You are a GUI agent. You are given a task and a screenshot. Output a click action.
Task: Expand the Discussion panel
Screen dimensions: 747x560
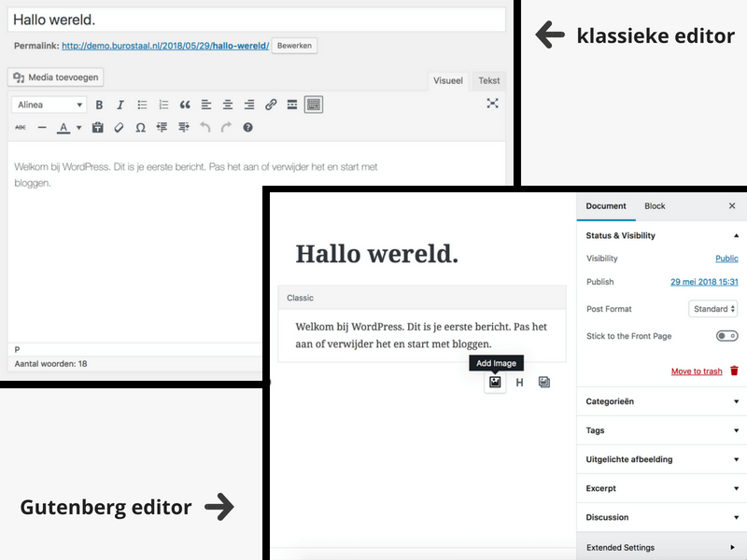tap(662, 517)
